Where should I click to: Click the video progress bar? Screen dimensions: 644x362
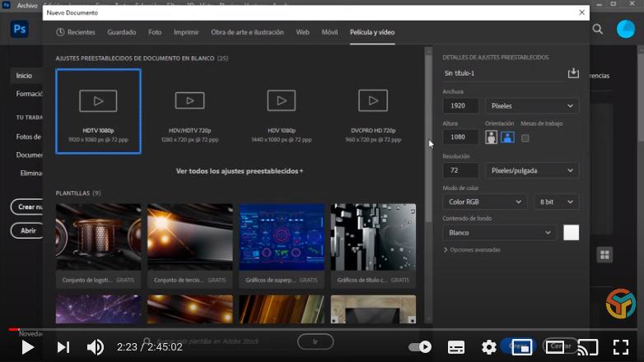pos(322,329)
